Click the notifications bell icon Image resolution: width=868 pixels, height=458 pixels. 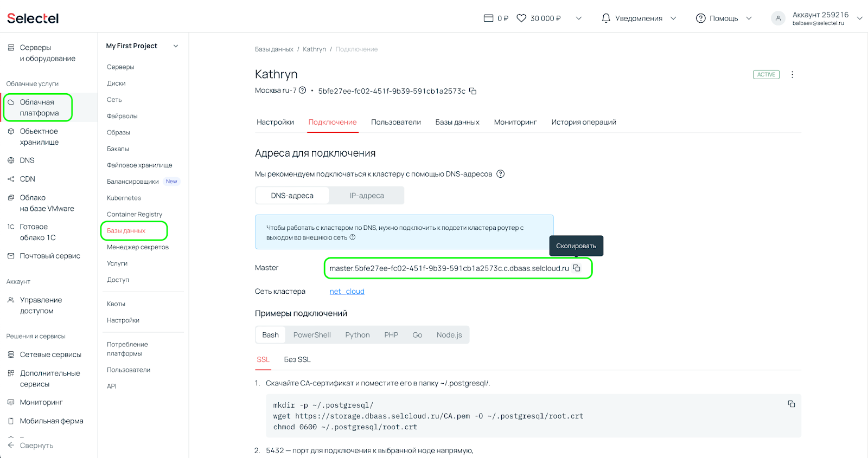tap(606, 18)
